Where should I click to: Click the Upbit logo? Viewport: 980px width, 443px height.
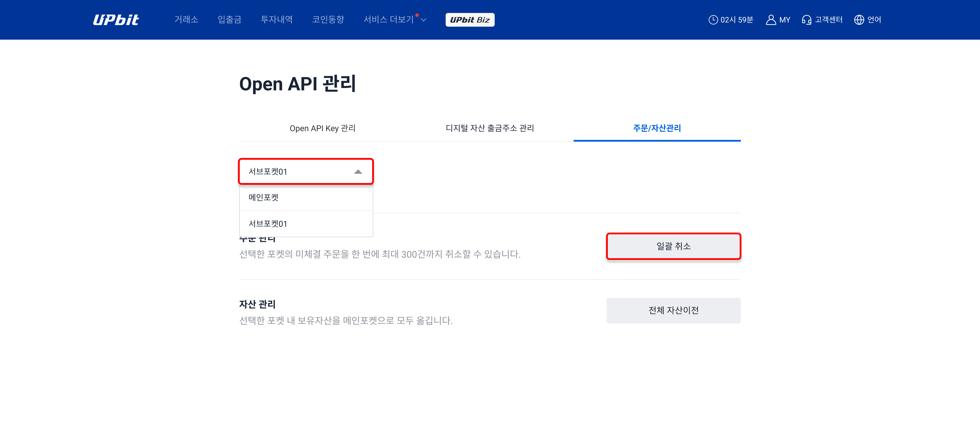(116, 20)
